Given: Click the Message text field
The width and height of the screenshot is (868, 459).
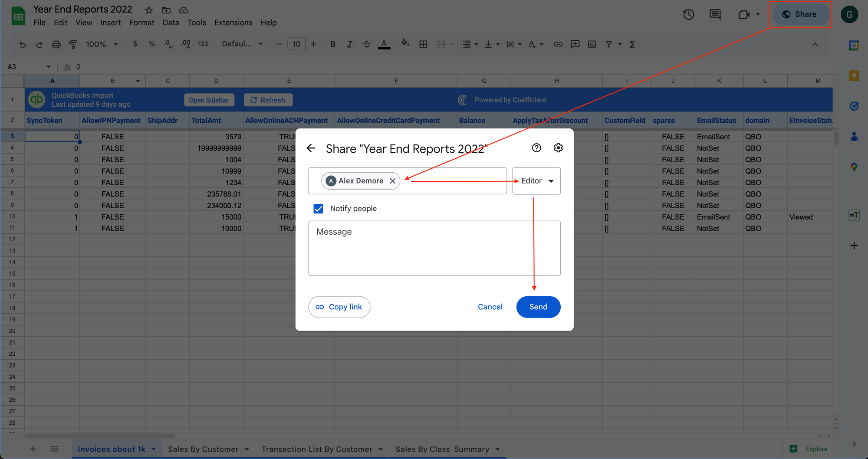Looking at the screenshot, I should click(x=434, y=248).
